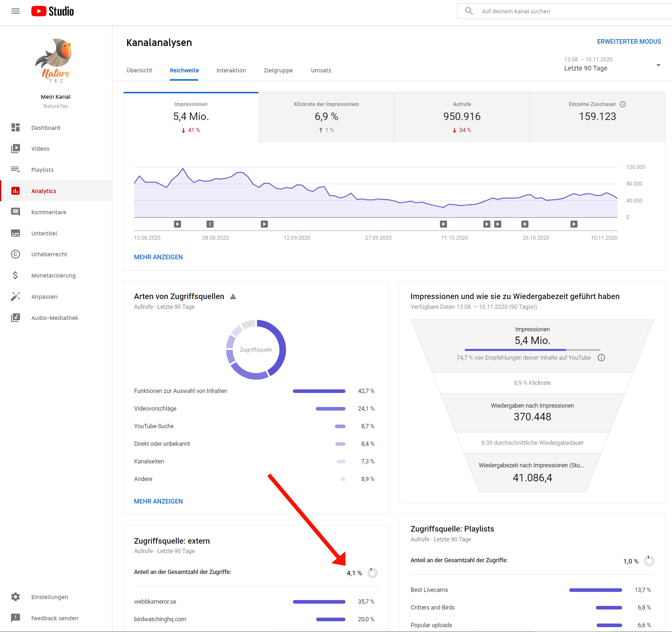Switch to the Zielgruppe tab

tap(278, 70)
